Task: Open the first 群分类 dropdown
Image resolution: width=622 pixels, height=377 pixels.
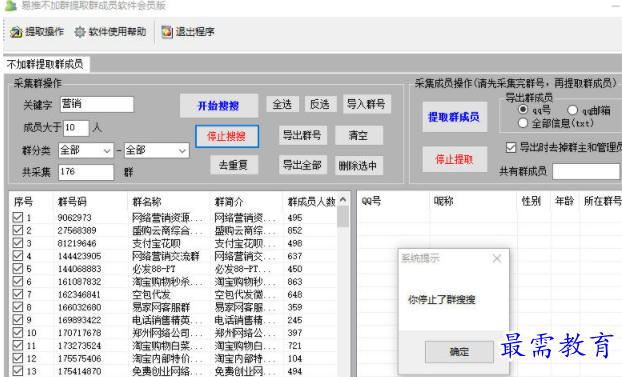Action: (86, 150)
